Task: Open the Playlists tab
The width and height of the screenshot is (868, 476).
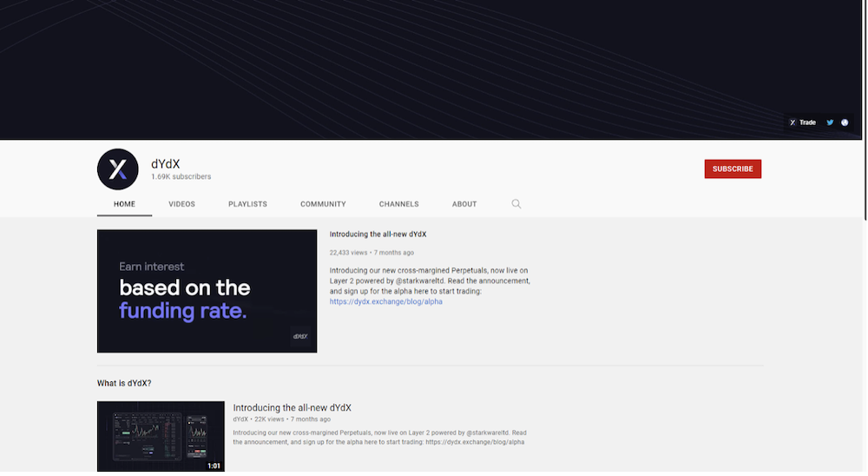Action: (x=247, y=204)
